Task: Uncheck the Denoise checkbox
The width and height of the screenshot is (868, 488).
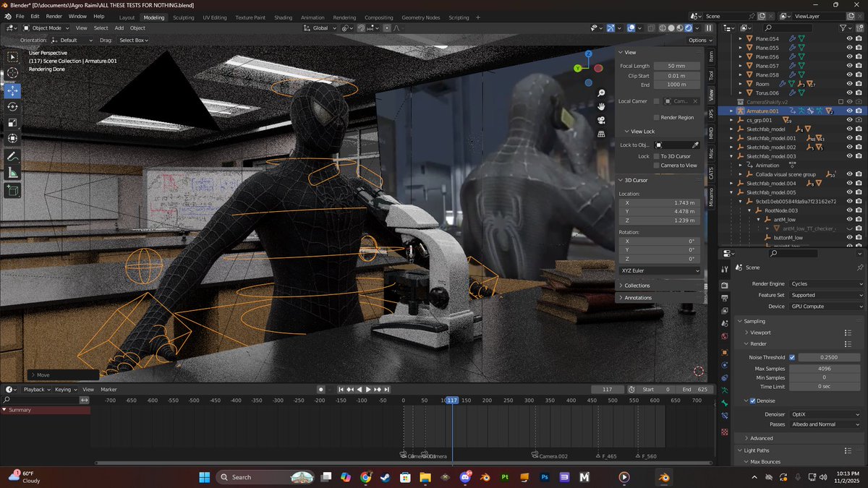Action: [752, 401]
